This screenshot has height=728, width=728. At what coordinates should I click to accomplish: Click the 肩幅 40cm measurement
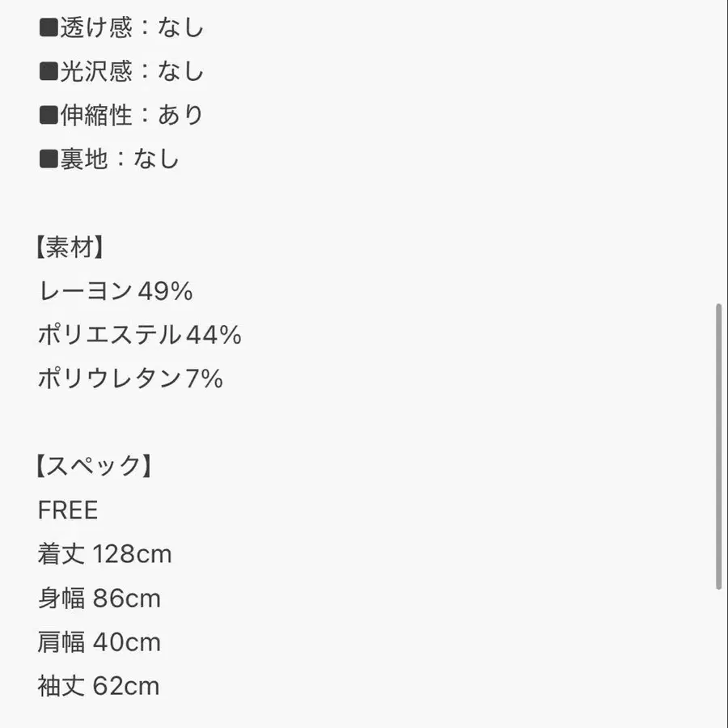pos(99,642)
